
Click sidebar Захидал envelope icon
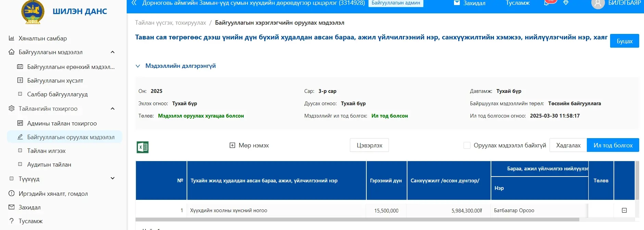tap(11, 207)
